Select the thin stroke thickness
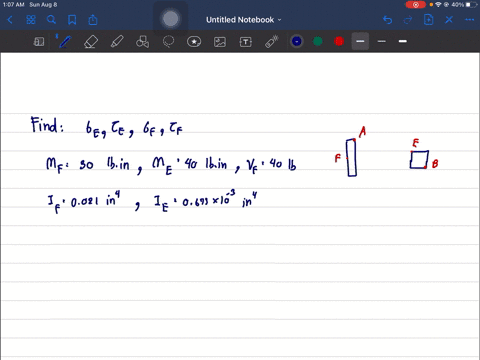The image size is (480, 360). pyautogui.click(x=382, y=41)
